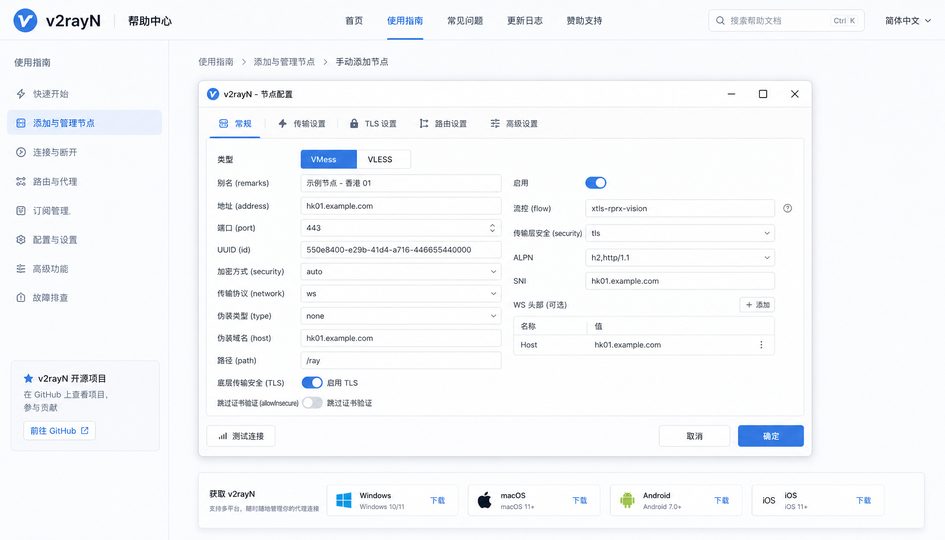Open the 伪装类型 (type) dropdown
The height and width of the screenshot is (540, 945).
(x=401, y=316)
